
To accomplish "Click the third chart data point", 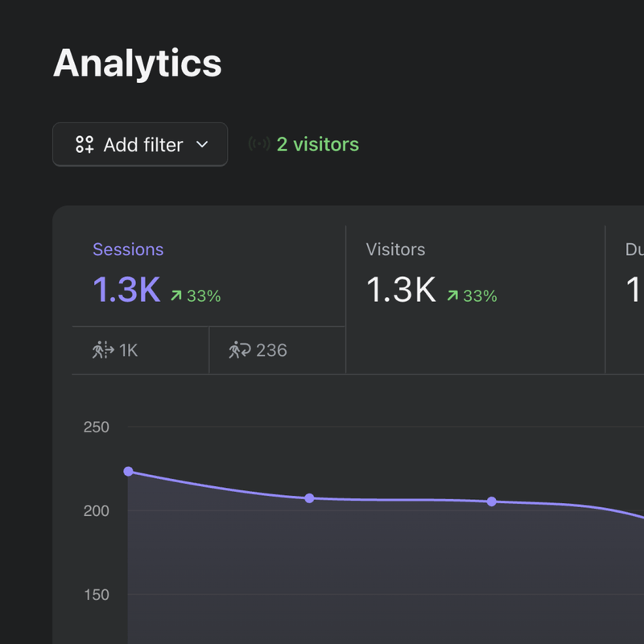I will (x=492, y=502).
